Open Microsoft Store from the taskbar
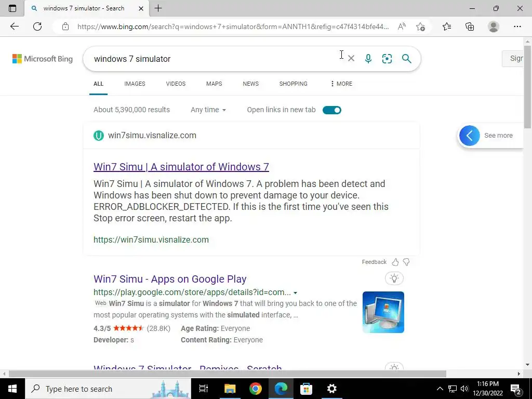The width and height of the screenshot is (532, 399). point(306,389)
